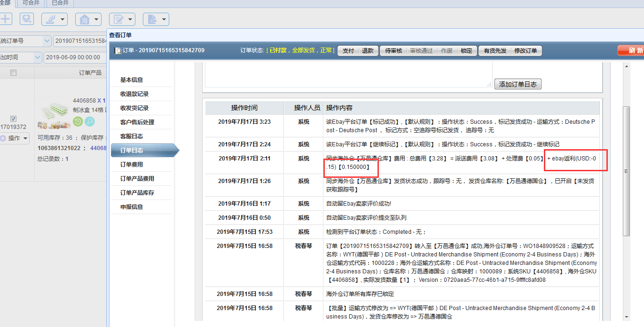Viewport: 644px width, 327px height.
Task: Click the red 刷新 refresh button
Action: (x=631, y=50)
